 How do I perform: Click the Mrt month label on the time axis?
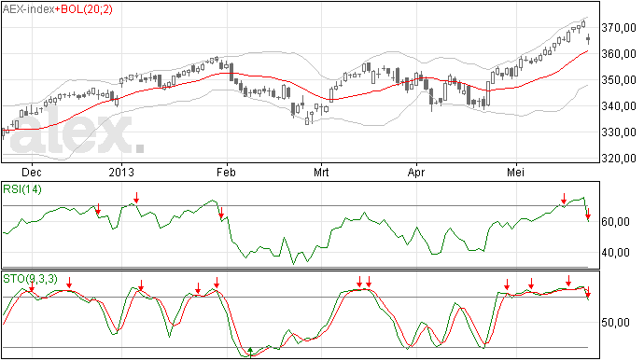321,172
